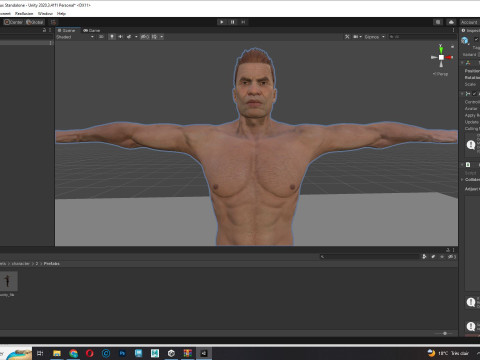The image size is (480, 360).
Task: Click the red X axis of the gizmo
Action: click(449, 57)
